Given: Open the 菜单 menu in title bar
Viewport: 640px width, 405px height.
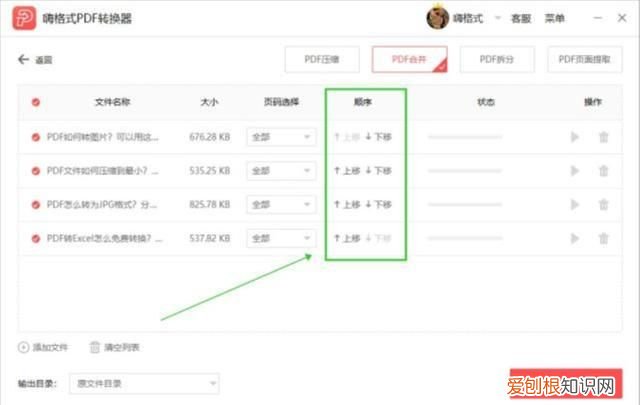Looking at the screenshot, I should click(x=555, y=18).
